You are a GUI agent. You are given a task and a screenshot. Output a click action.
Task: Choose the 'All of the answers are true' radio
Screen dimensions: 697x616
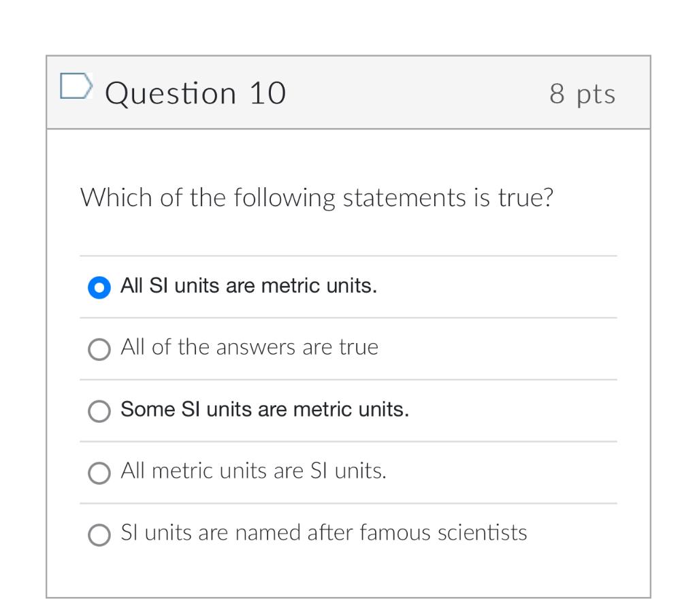tap(99, 349)
